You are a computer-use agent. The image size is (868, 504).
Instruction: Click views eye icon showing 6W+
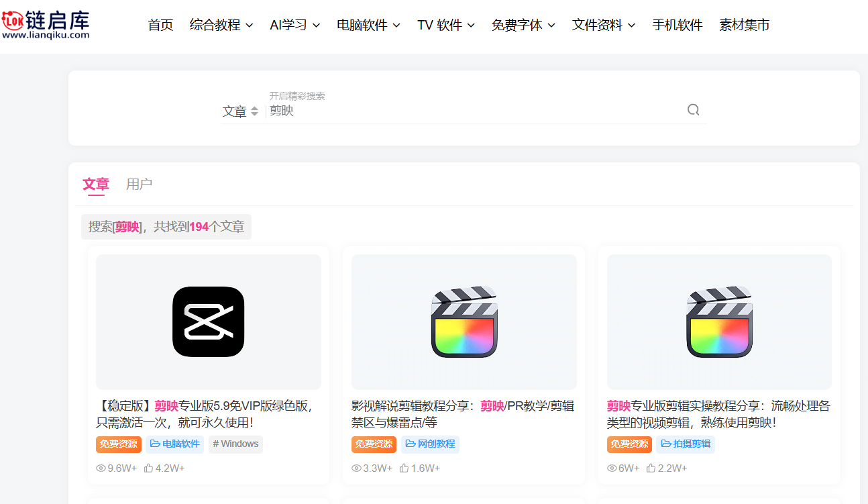[x=612, y=468]
